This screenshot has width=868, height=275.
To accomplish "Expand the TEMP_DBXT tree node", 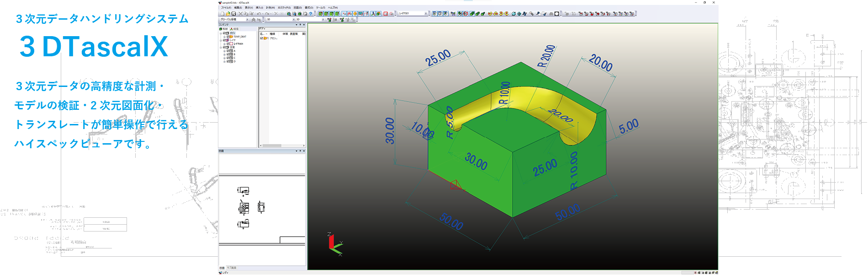I will (x=224, y=37).
